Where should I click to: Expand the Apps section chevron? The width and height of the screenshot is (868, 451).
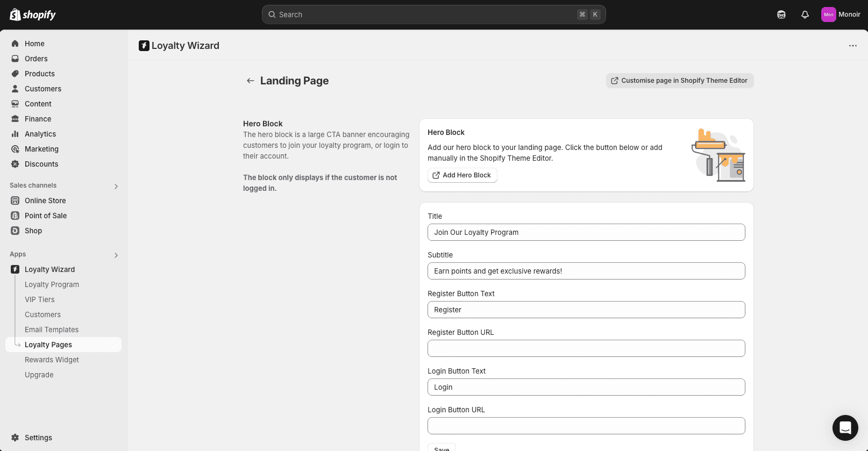pos(116,255)
